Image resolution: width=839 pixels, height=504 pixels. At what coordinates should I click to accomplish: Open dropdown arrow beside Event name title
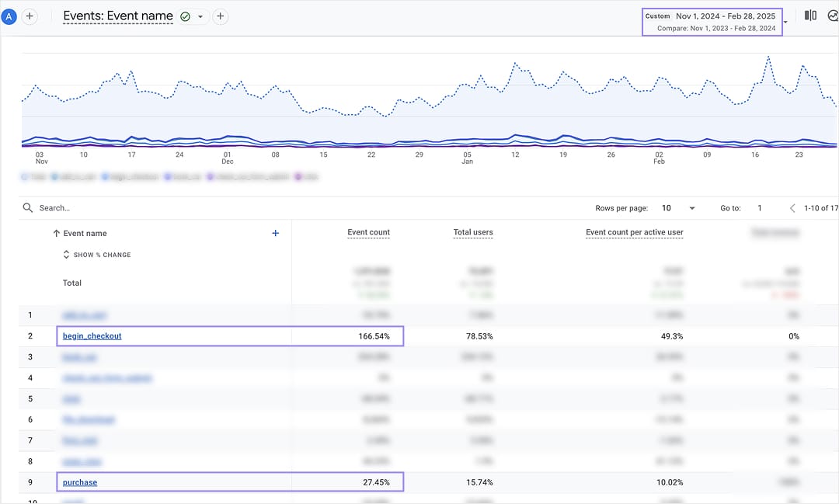pyautogui.click(x=200, y=16)
